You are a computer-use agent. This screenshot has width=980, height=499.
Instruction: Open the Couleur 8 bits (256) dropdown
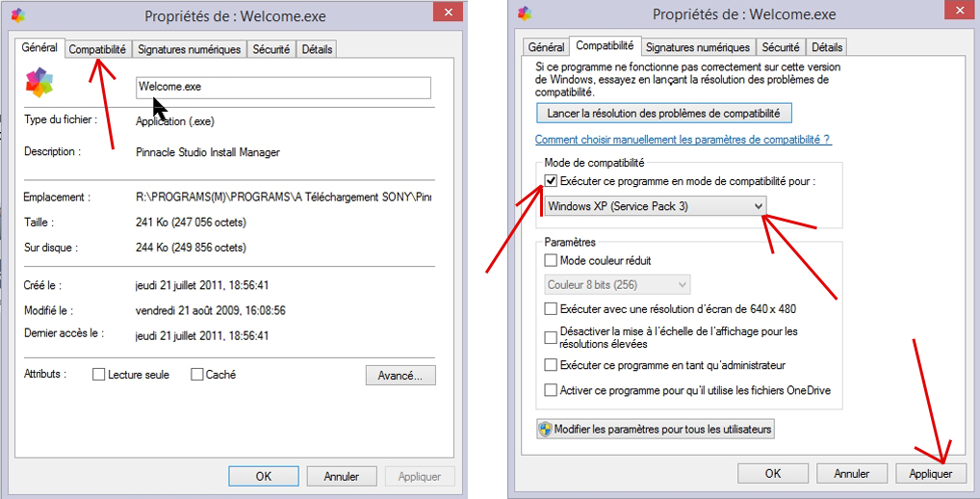click(x=617, y=284)
